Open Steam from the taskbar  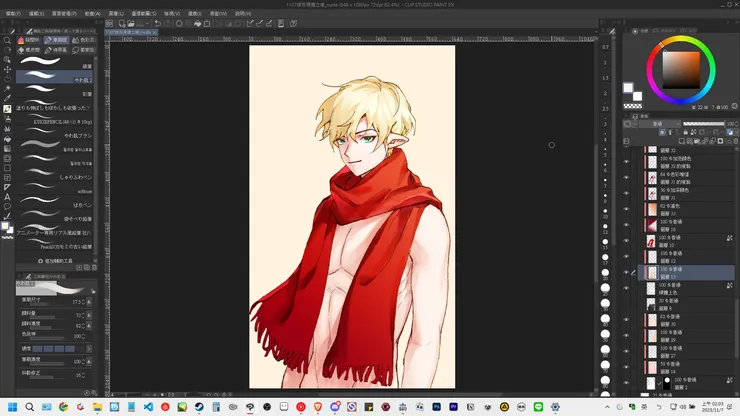tap(199, 407)
